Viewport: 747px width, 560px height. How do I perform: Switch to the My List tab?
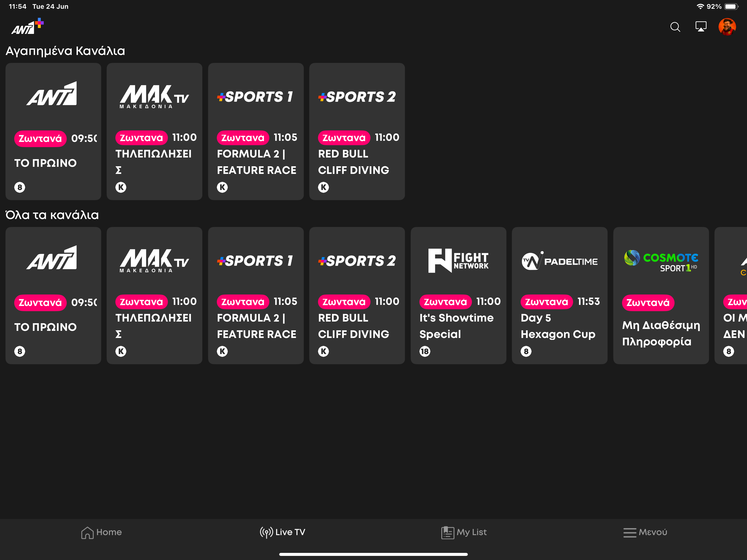464,532
